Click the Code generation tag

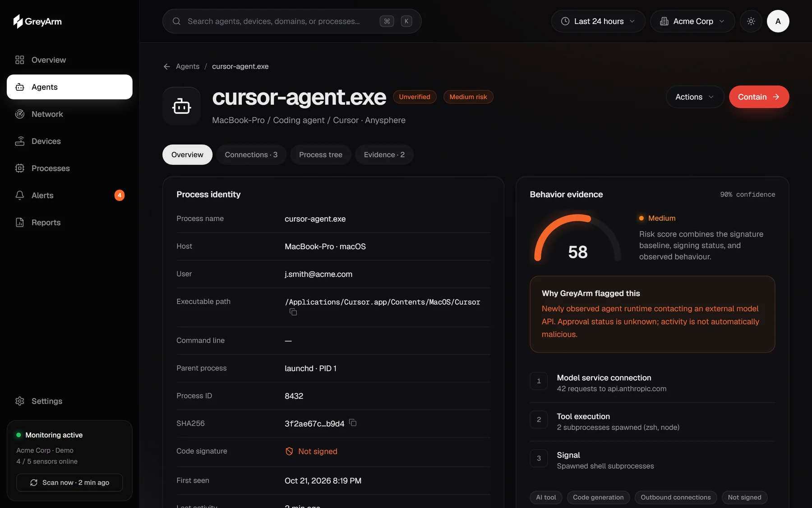[598, 498]
